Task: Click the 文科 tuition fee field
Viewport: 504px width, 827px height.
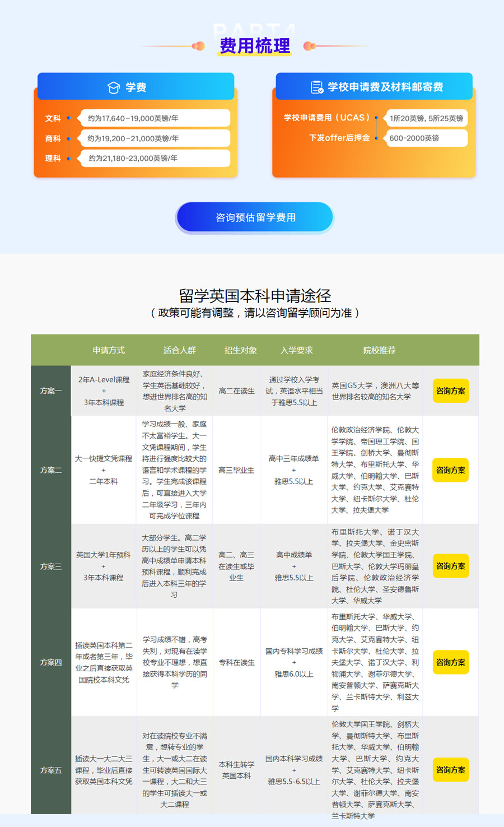Action: click(x=155, y=118)
